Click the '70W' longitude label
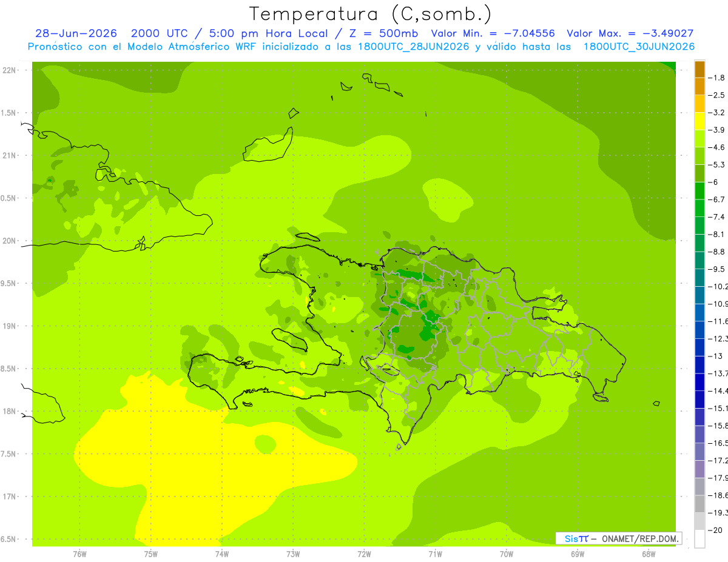728x562 pixels. 507,554
